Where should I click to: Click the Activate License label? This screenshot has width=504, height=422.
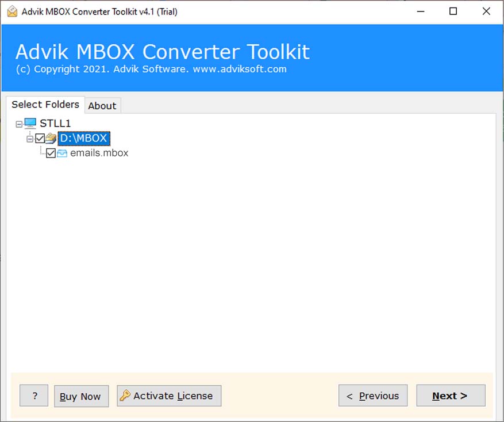pos(173,396)
